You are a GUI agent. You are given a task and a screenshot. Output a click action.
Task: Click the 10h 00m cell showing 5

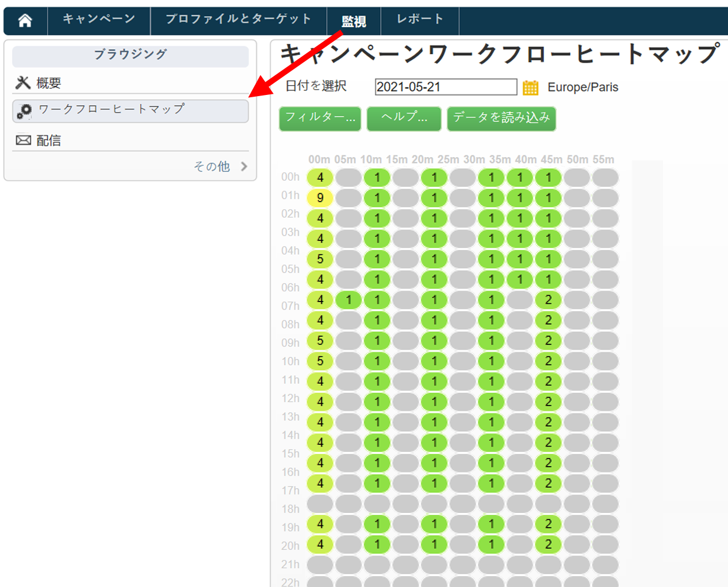pyautogui.click(x=320, y=361)
